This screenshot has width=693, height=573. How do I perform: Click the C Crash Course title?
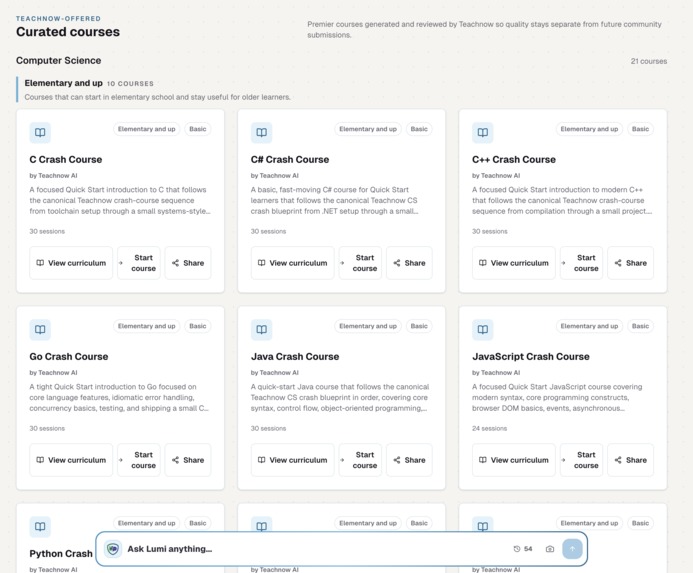tap(66, 160)
